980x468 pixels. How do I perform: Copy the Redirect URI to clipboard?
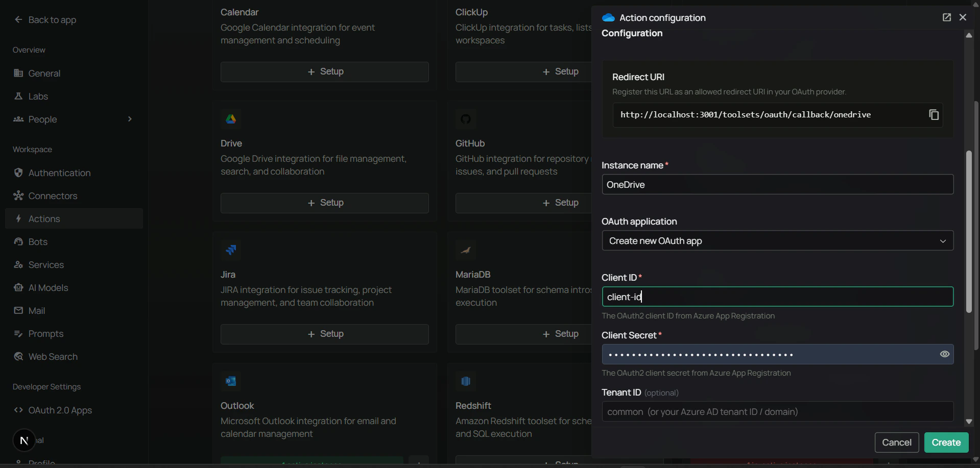coord(934,115)
